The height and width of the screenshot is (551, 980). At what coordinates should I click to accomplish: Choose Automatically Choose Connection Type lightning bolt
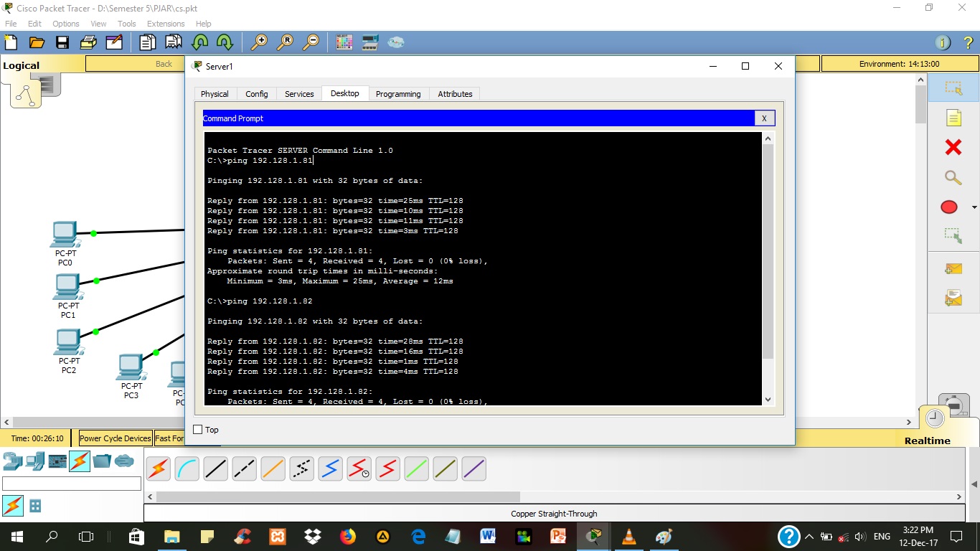tap(158, 468)
